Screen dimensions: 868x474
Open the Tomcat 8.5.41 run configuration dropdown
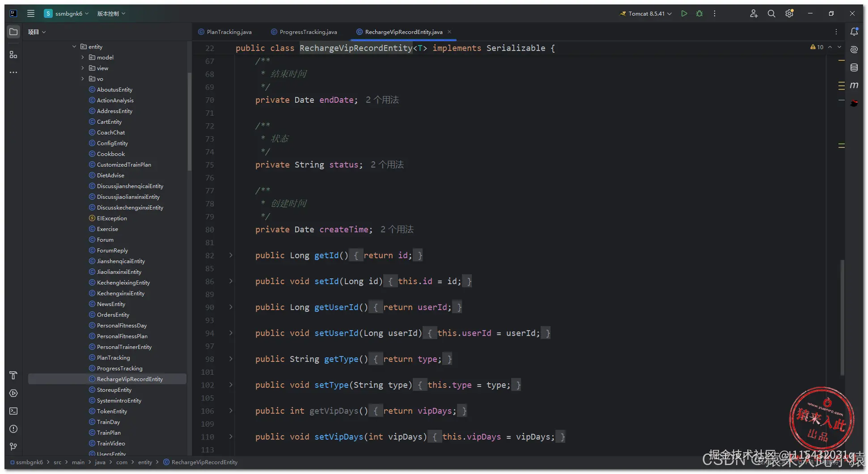point(645,13)
